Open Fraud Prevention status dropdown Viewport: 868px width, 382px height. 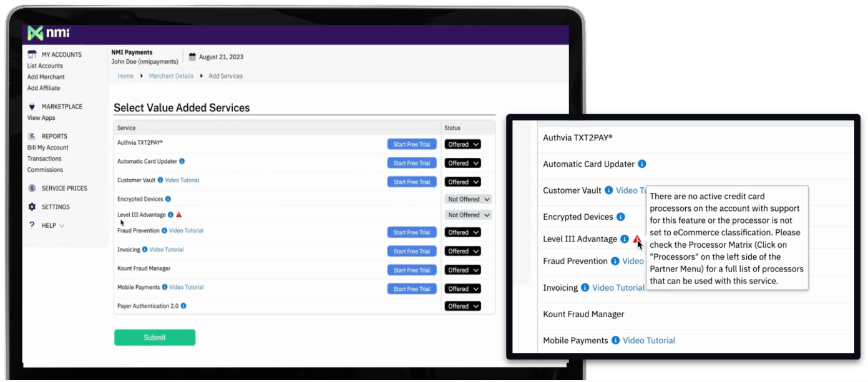click(x=462, y=232)
